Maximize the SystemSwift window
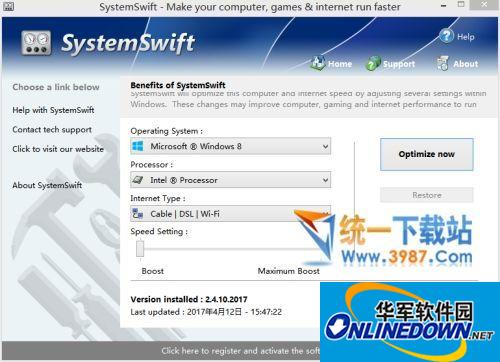 pos(461,5)
